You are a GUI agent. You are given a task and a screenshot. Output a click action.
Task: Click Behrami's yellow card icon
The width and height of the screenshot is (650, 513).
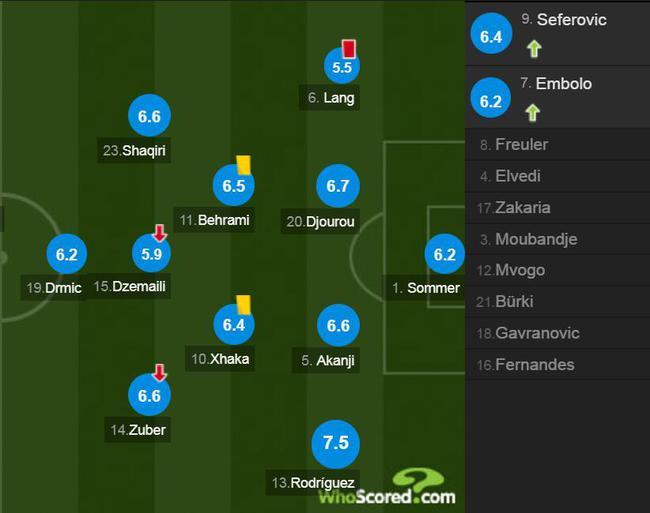(243, 165)
